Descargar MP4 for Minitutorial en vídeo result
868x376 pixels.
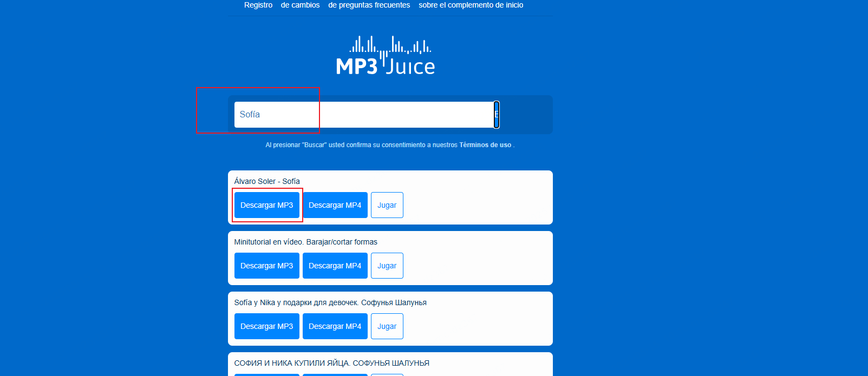click(x=335, y=266)
